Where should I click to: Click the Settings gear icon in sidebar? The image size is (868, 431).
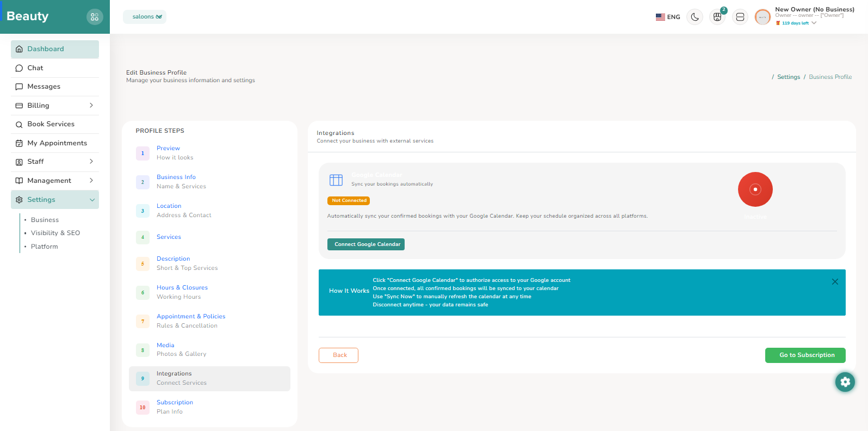19,200
